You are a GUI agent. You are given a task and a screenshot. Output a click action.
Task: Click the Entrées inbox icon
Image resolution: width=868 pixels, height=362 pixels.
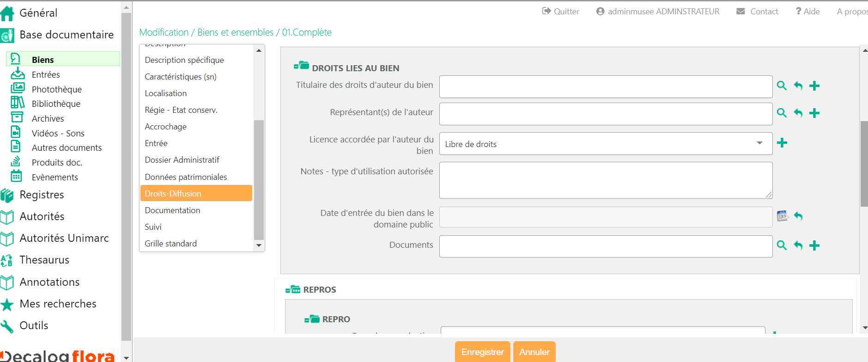click(x=18, y=73)
